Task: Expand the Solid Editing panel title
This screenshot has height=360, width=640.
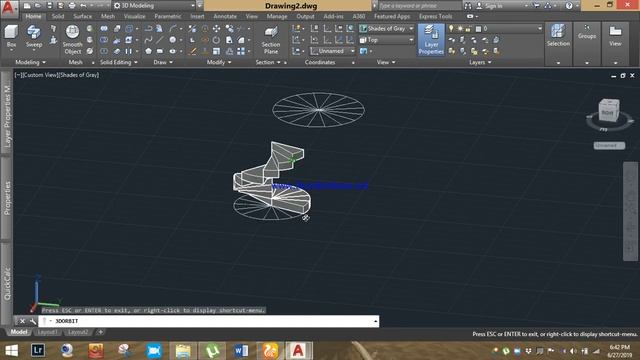Action: click(x=119, y=62)
